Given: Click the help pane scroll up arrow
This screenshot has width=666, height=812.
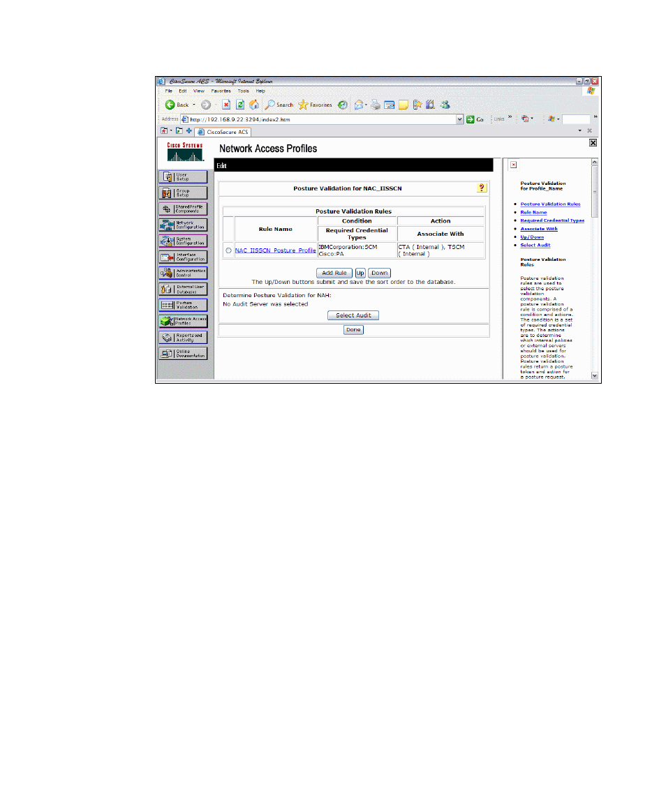Looking at the screenshot, I should click(x=595, y=162).
